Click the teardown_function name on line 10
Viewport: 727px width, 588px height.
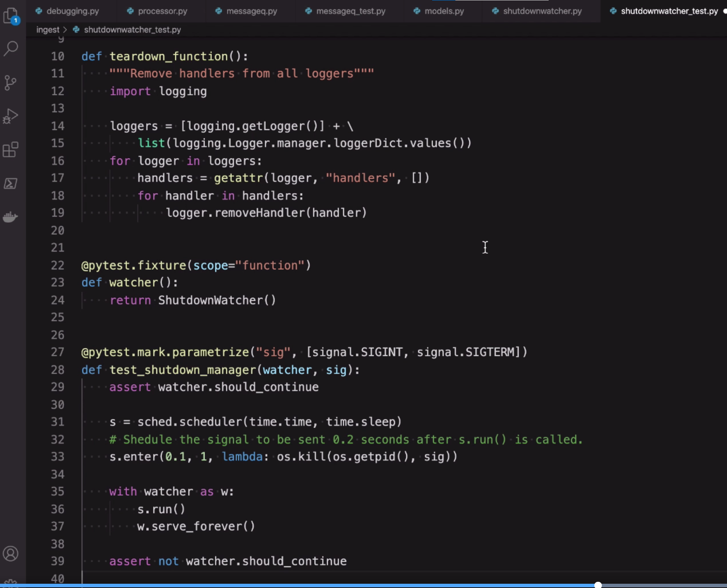click(169, 57)
